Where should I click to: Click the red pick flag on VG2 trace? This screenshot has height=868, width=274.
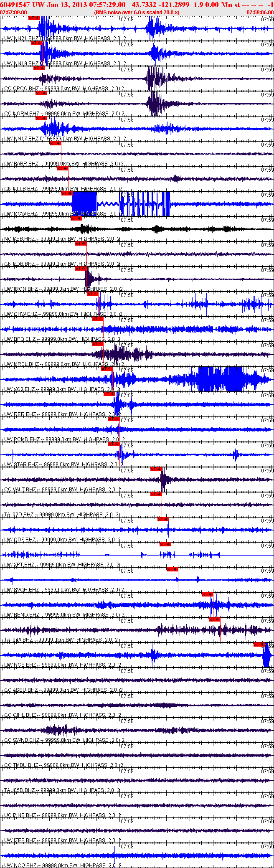coord(107,369)
